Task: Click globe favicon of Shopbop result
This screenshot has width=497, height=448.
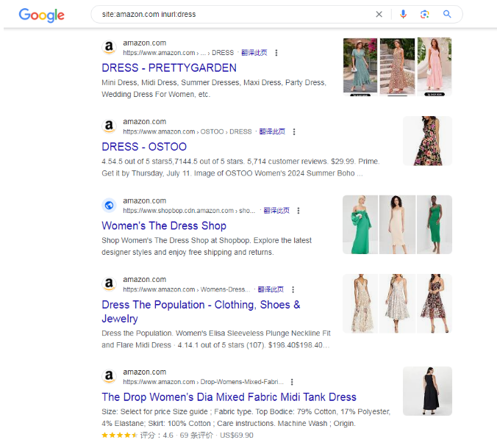Action: coord(109,205)
